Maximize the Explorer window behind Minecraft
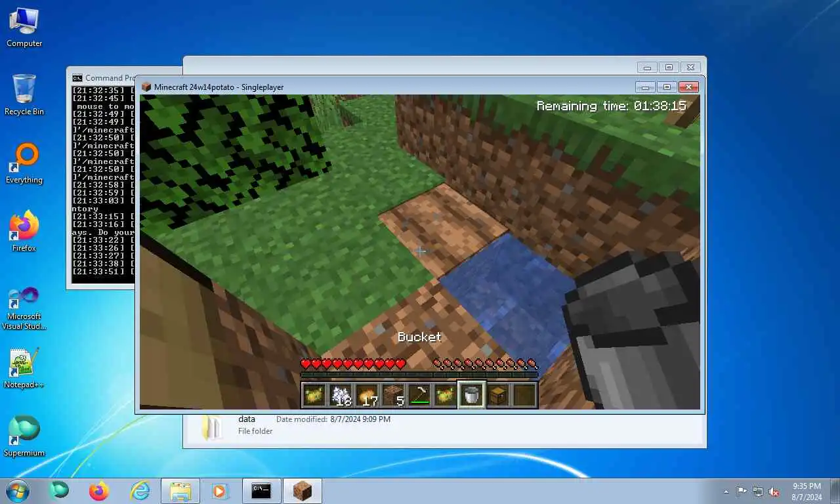Screen dimensions: 840x504 [669, 68]
